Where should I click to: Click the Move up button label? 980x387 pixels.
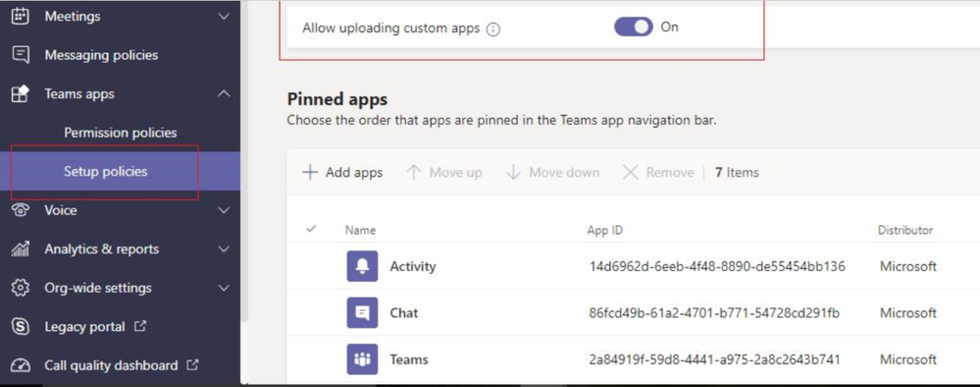(x=455, y=173)
